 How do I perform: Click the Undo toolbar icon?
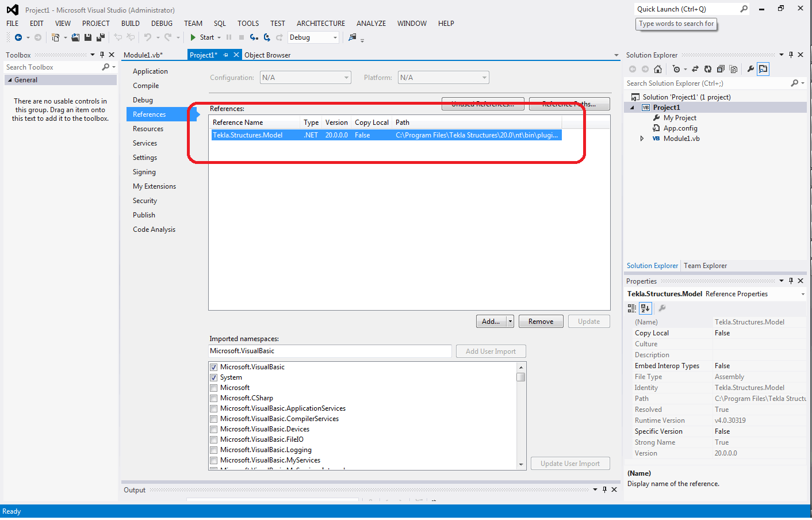(148, 37)
